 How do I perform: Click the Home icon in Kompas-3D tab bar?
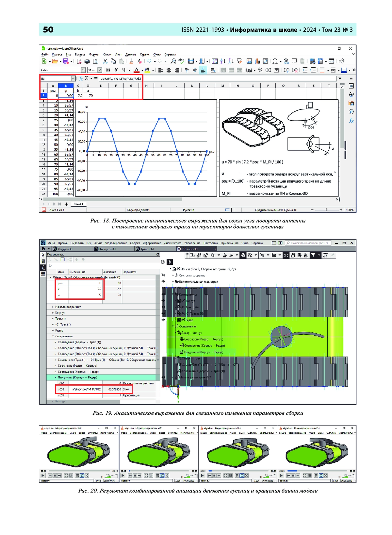pyautogui.click(x=43, y=249)
